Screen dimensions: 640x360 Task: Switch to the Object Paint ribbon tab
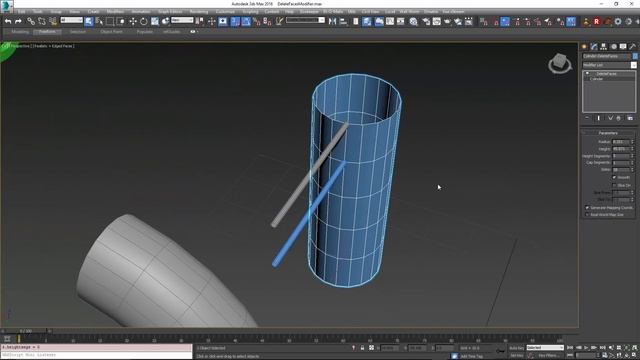coord(111,31)
